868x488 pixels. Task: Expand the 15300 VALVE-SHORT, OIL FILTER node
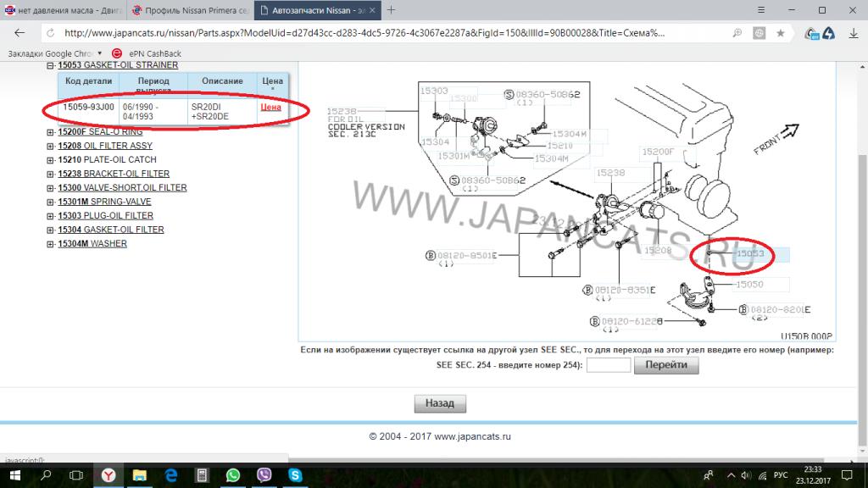tap(50, 188)
